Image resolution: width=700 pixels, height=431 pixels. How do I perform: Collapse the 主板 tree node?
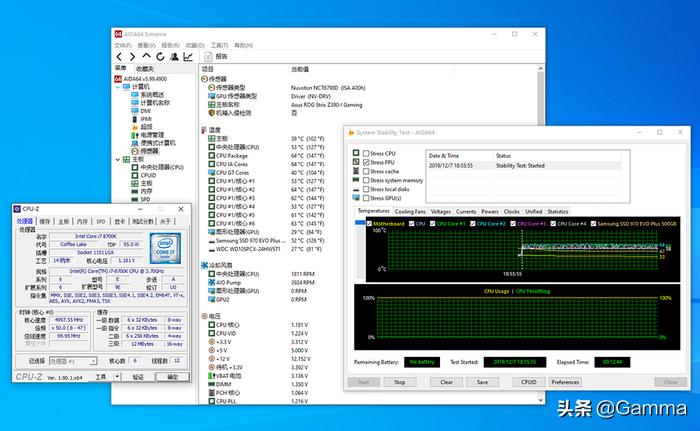click(x=119, y=158)
